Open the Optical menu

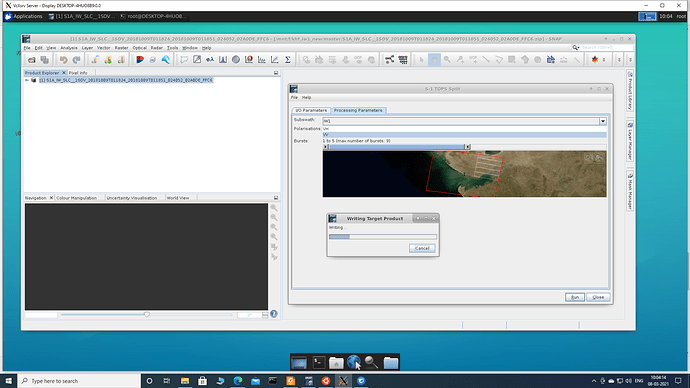139,48
